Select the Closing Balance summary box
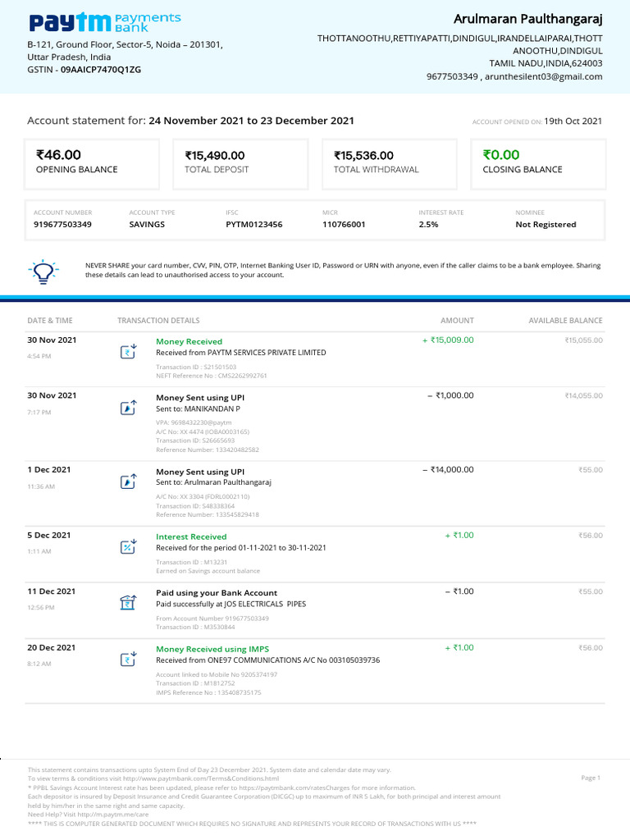The width and height of the screenshot is (630, 840). [x=538, y=162]
